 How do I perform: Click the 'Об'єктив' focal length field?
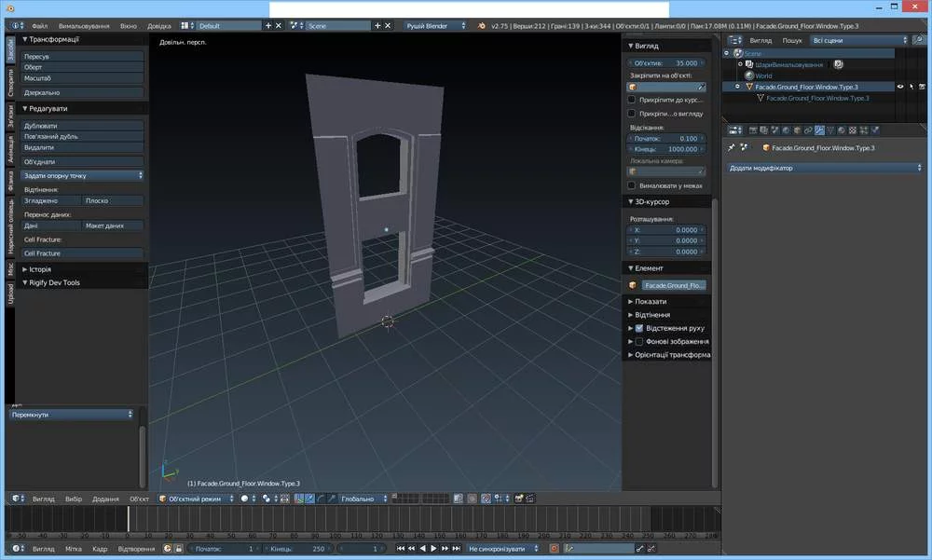(x=666, y=63)
